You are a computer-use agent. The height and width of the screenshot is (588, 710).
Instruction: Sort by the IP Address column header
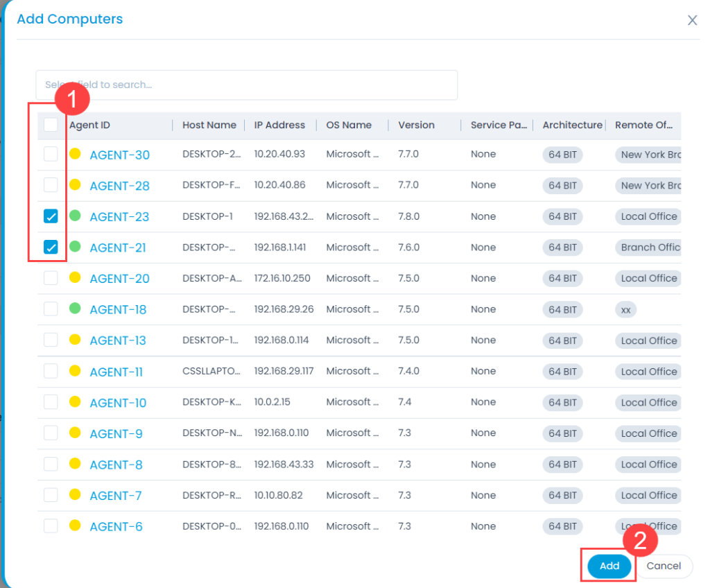click(279, 125)
